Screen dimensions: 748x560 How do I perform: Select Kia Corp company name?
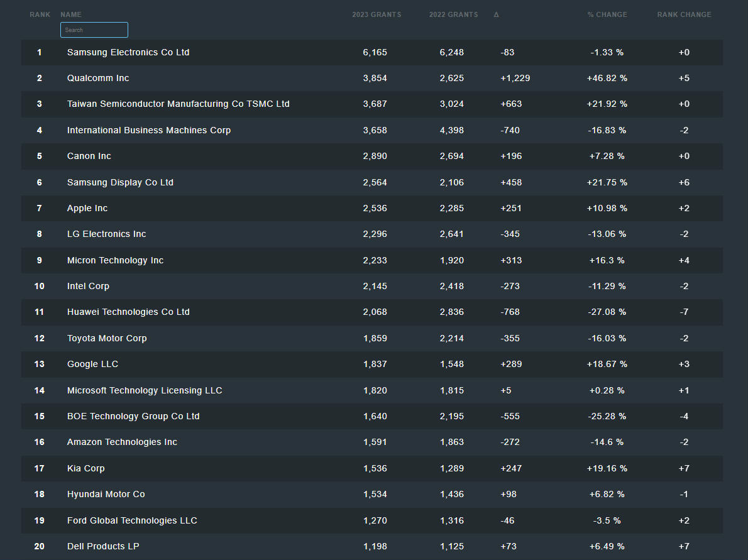86,468
